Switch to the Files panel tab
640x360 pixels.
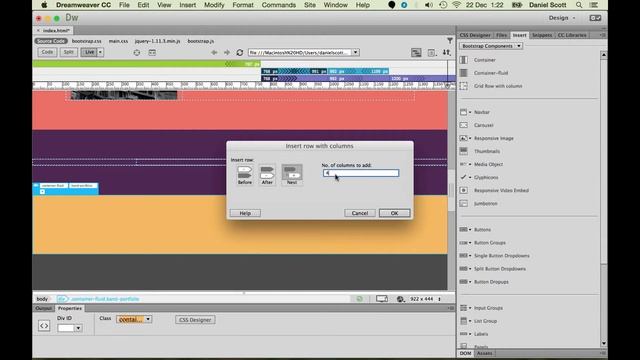click(x=502, y=35)
